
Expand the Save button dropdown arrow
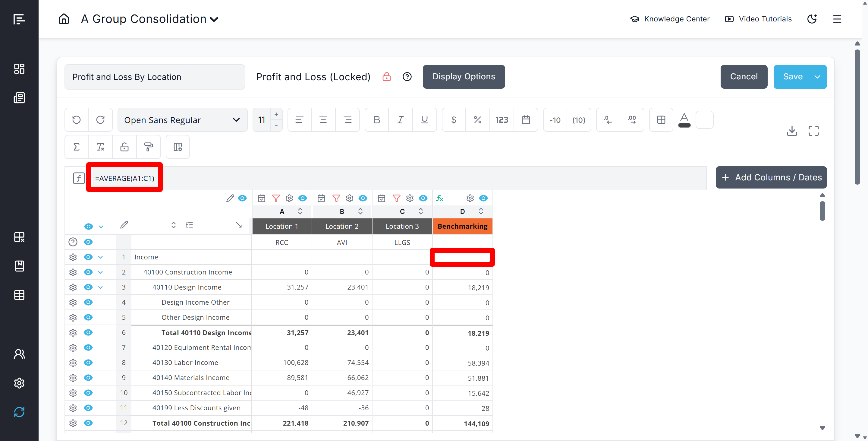pos(817,77)
